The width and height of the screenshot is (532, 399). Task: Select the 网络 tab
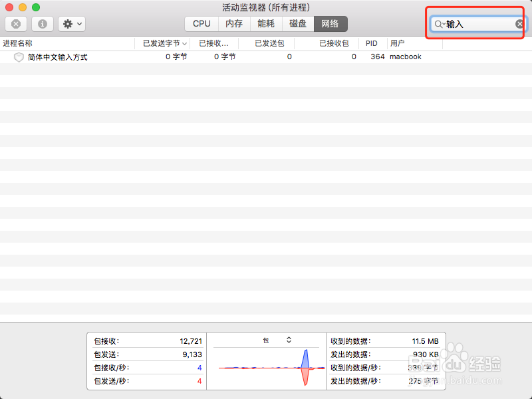[x=331, y=24]
